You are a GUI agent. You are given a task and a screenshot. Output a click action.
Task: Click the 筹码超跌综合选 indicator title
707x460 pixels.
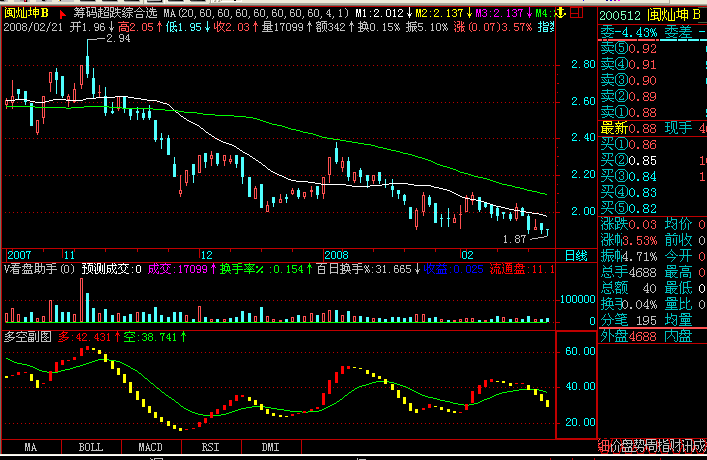(115, 13)
